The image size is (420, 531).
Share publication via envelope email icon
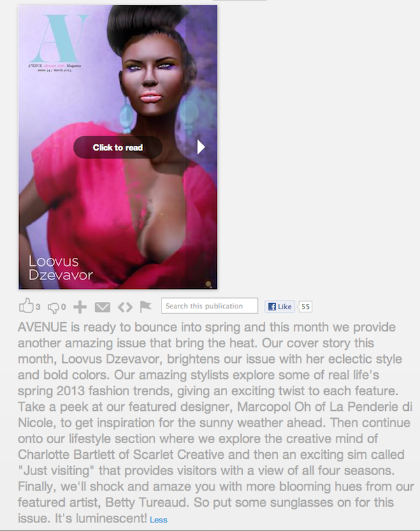point(102,307)
